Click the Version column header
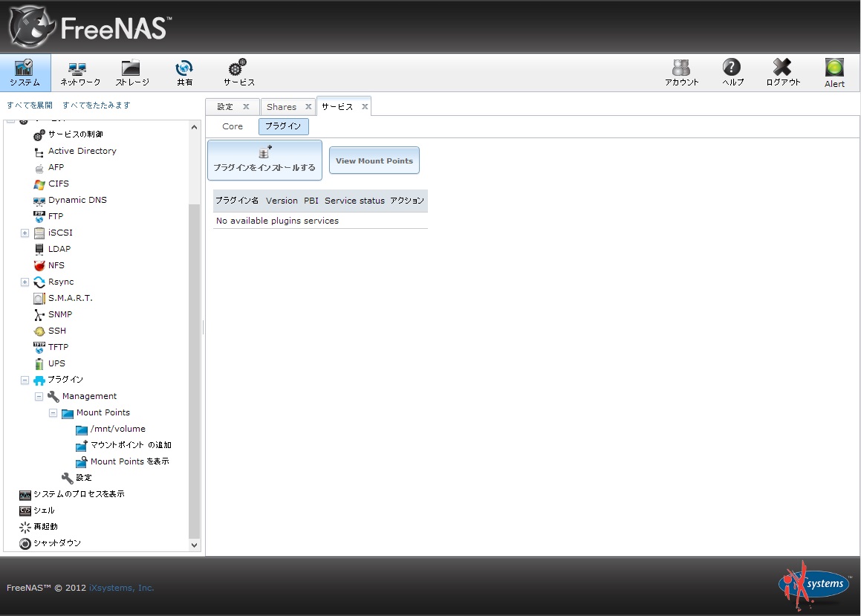Screen dimensions: 861x616 pyautogui.click(x=282, y=201)
